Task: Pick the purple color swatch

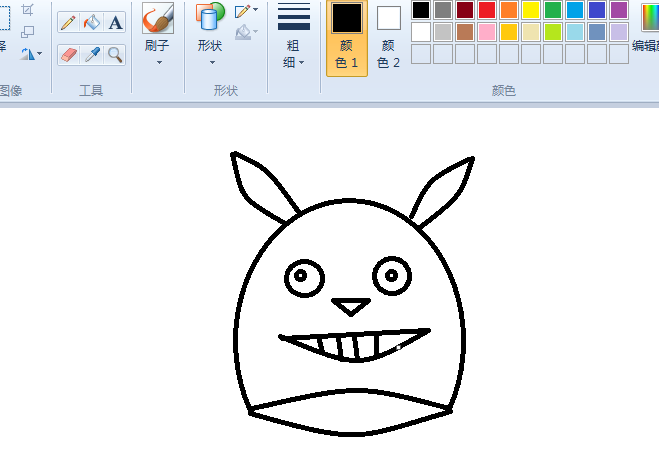Action: pos(619,10)
